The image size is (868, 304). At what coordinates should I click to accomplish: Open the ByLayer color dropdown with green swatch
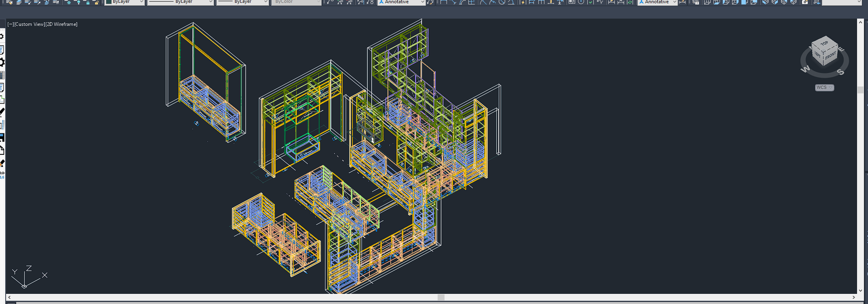click(125, 2)
